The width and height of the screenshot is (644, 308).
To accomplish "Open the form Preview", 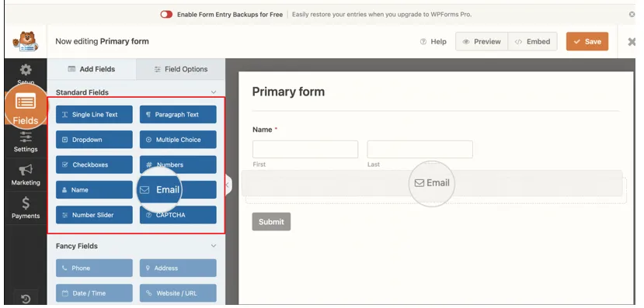I will click(x=482, y=41).
